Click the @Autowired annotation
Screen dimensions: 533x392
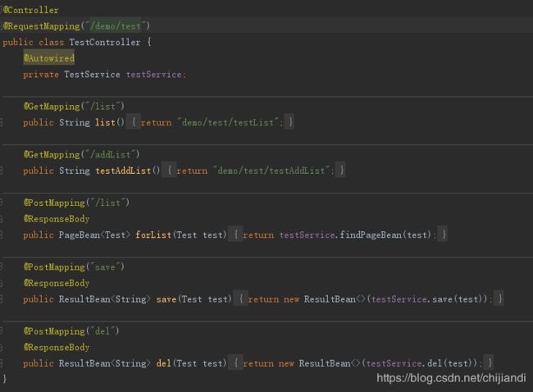tap(48, 57)
